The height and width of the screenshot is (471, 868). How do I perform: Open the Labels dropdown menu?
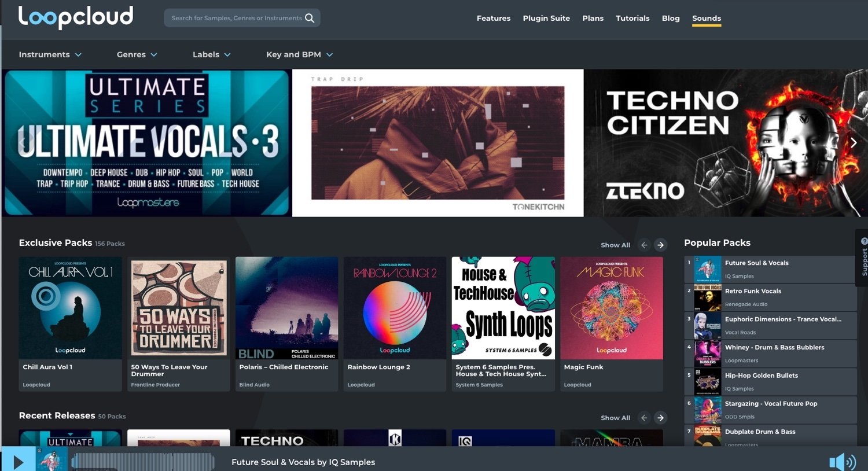click(211, 54)
